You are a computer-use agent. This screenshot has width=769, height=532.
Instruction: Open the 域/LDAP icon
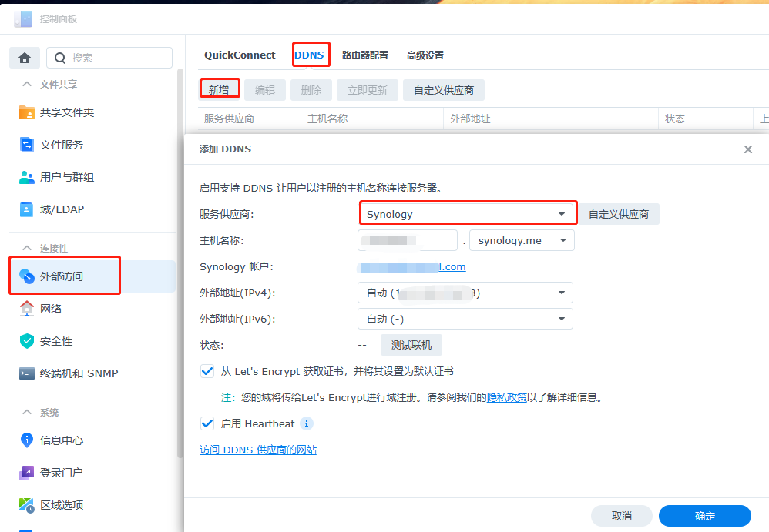point(26,209)
